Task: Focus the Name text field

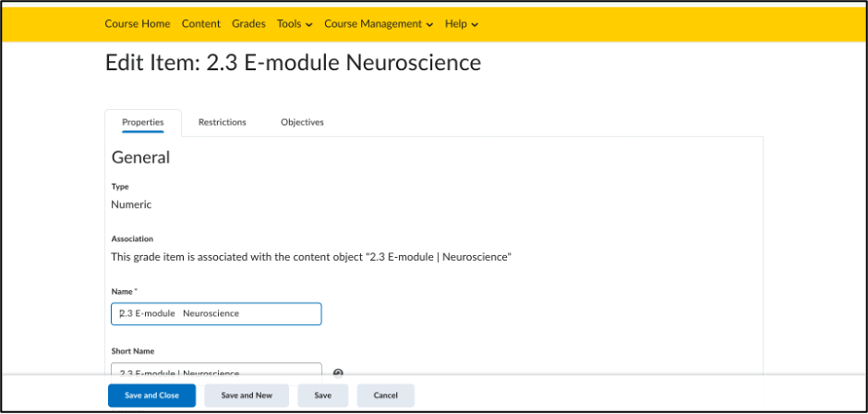Action: (216, 313)
